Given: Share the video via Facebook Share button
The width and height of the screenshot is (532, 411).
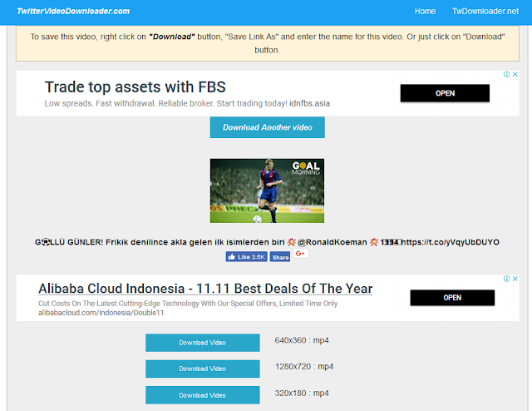Looking at the screenshot, I should click(x=280, y=257).
